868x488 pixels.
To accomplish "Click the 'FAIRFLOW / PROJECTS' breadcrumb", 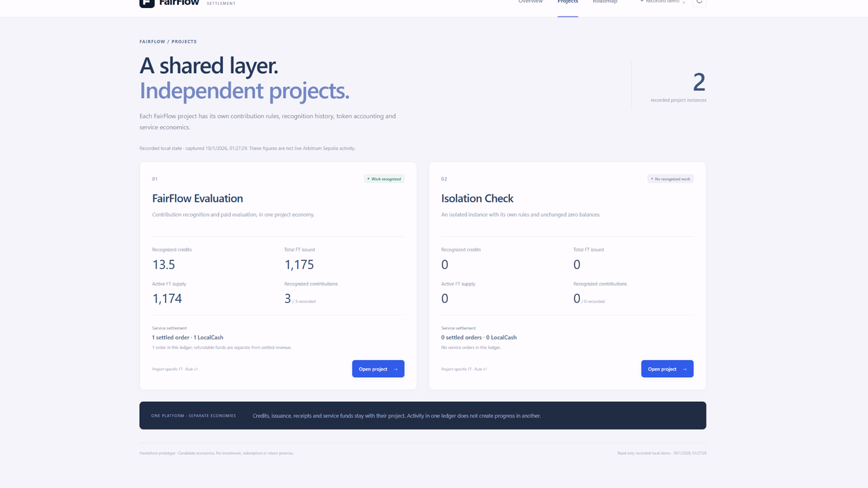I will pos(167,42).
